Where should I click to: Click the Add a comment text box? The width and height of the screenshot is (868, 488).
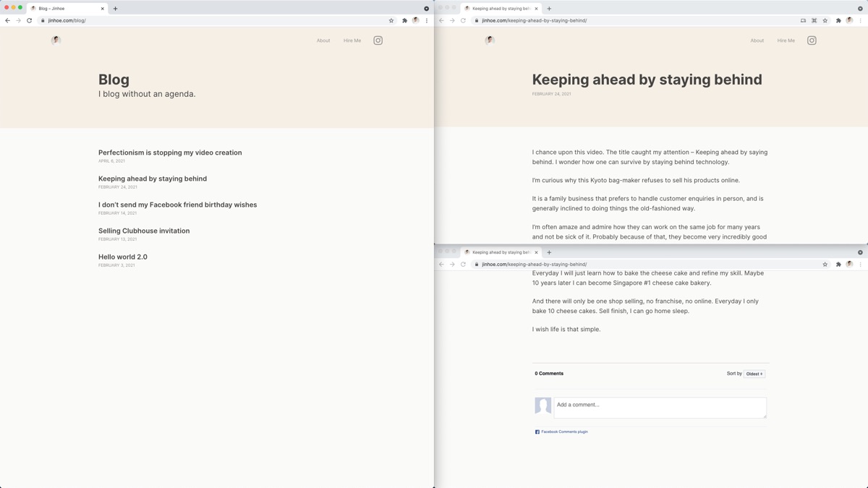click(x=660, y=407)
